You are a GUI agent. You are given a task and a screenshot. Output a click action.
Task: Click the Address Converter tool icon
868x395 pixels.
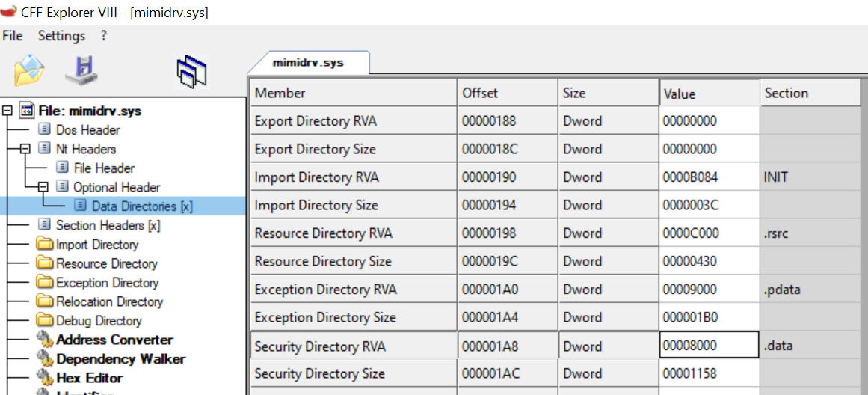[45, 340]
